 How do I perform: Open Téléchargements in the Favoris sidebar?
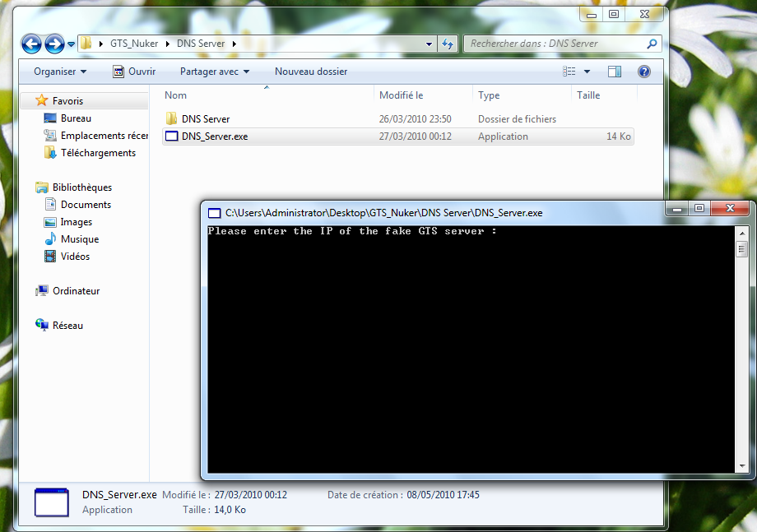click(98, 153)
